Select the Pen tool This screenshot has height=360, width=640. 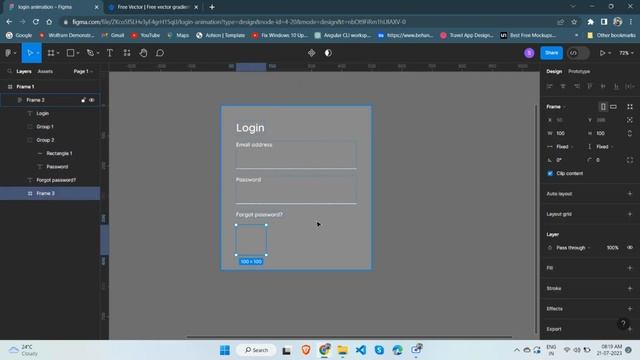(x=90, y=53)
